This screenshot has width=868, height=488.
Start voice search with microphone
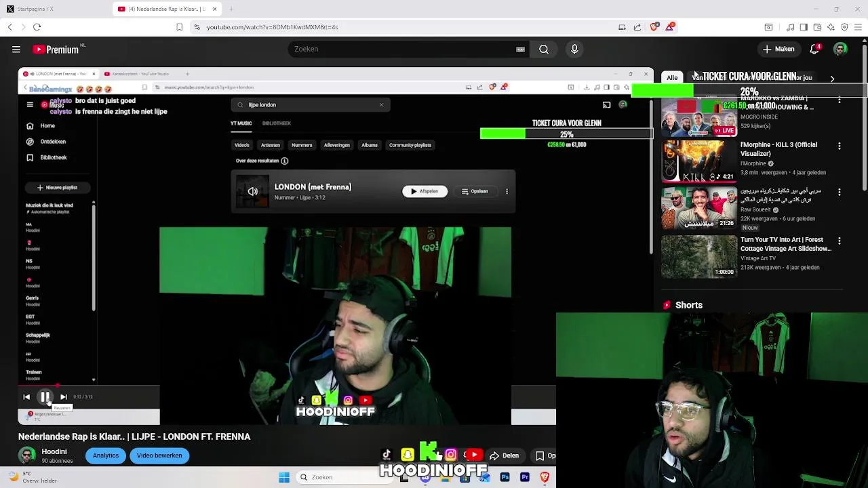click(574, 49)
